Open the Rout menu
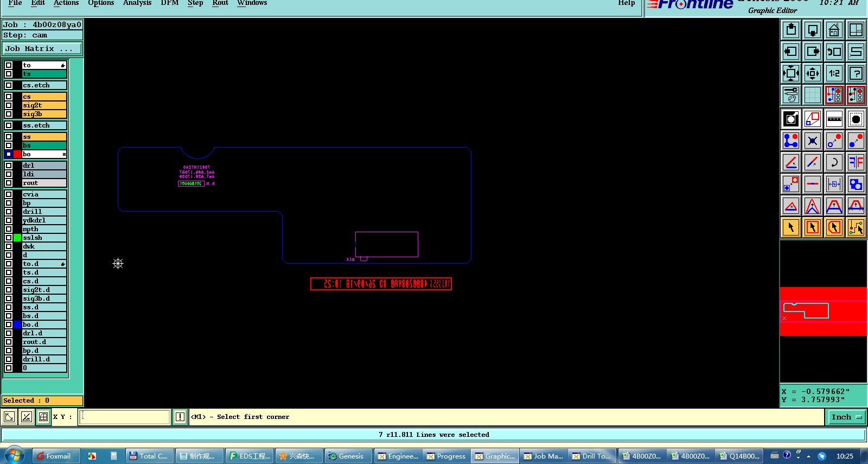The height and width of the screenshot is (464, 868). (220, 3)
